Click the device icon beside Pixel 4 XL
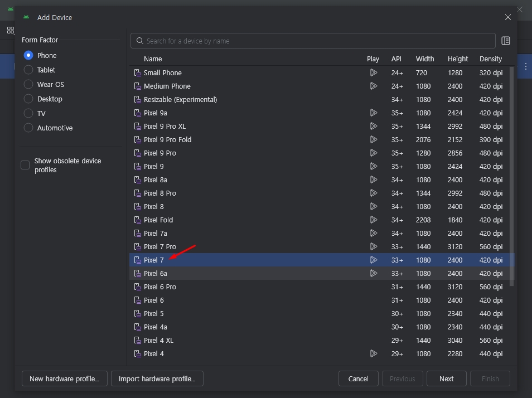This screenshot has height=398, width=532. [x=137, y=341]
